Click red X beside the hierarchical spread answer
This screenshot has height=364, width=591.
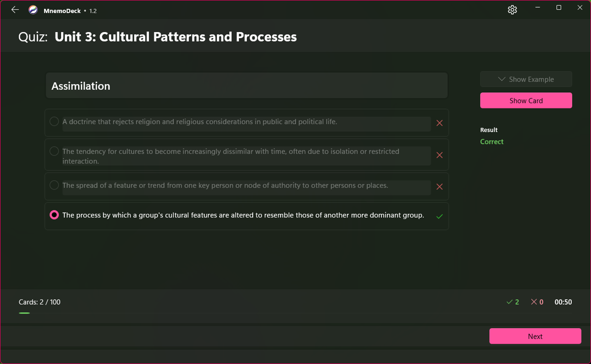[x=439, y=187]
